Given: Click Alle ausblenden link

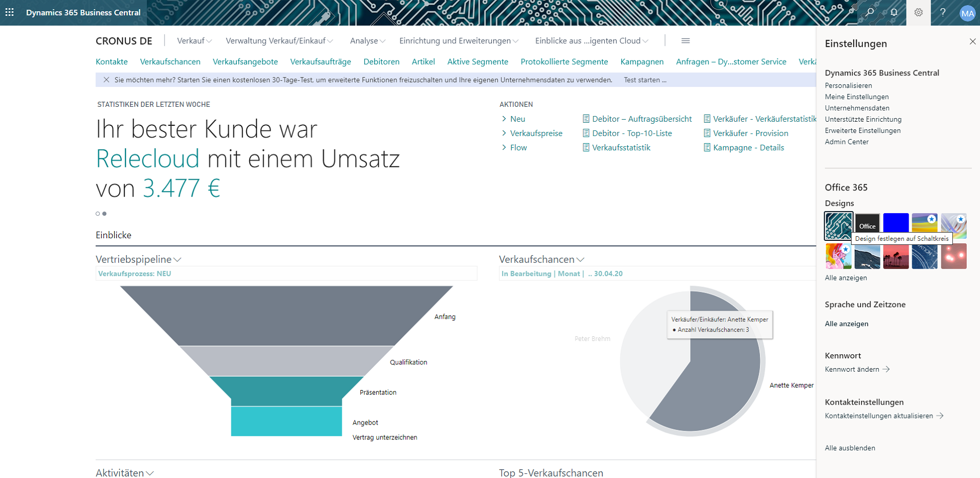Looking at the screenshot, I should [x=850, y=448].
